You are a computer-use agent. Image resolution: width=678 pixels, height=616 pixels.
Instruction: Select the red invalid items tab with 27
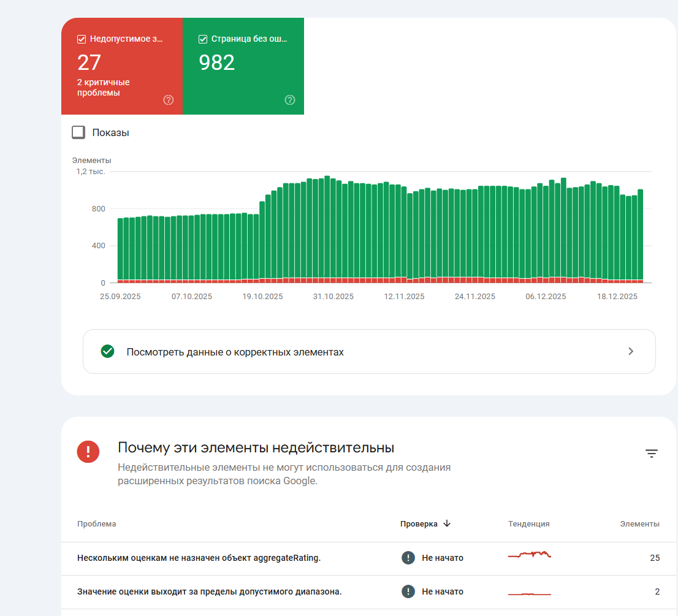122,66
